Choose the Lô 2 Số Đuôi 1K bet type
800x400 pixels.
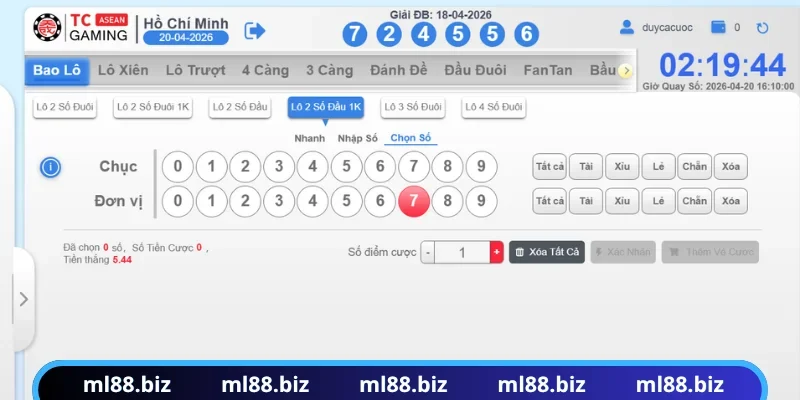[153, 107]
